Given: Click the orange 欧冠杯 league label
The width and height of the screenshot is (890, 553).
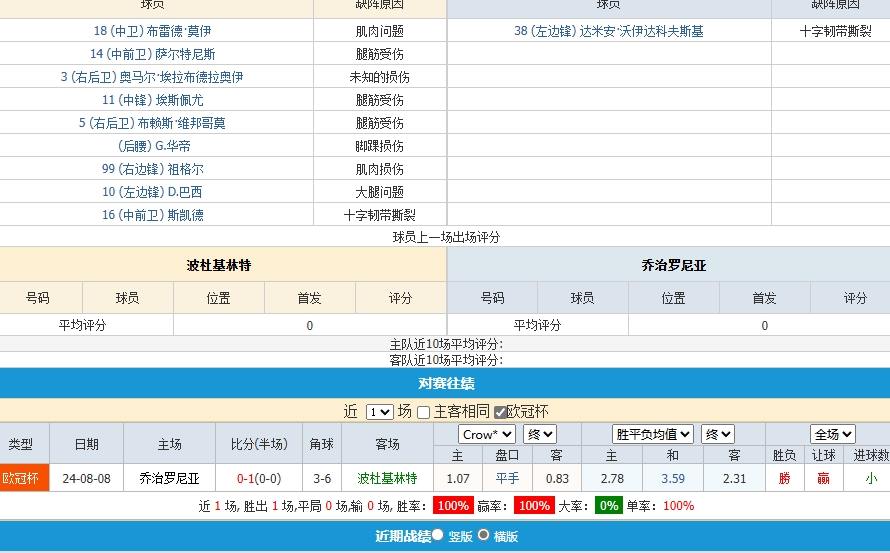Looking at the screenshot, I should coord(24,478).
